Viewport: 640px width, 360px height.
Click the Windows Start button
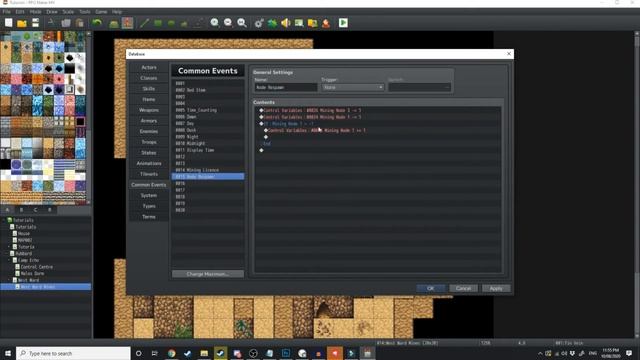point(8,353)
